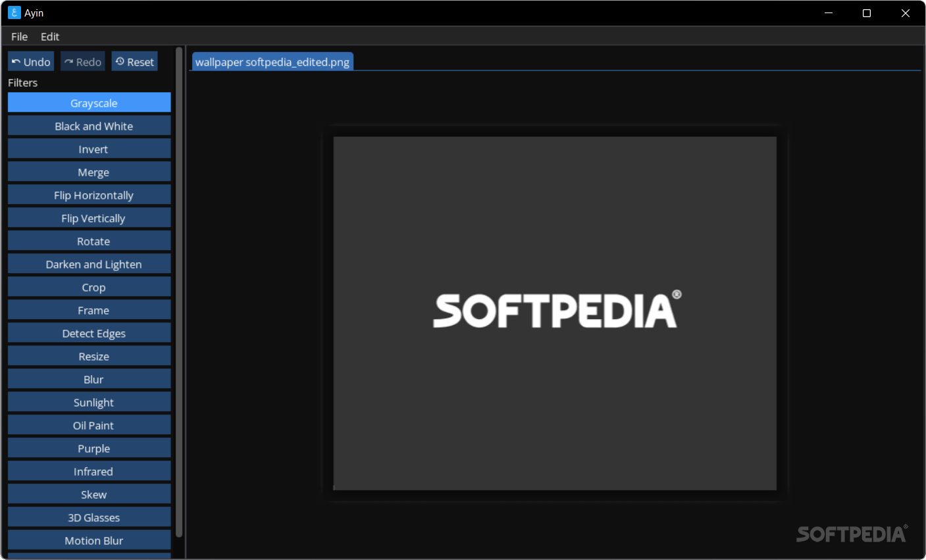Click the Undo button

pos(31,62)
